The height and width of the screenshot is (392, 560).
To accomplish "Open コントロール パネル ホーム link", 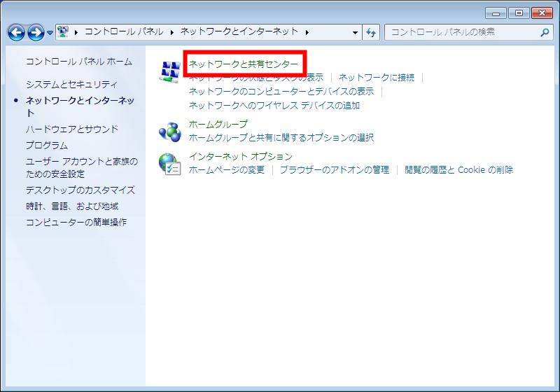I will click(79, 62).
